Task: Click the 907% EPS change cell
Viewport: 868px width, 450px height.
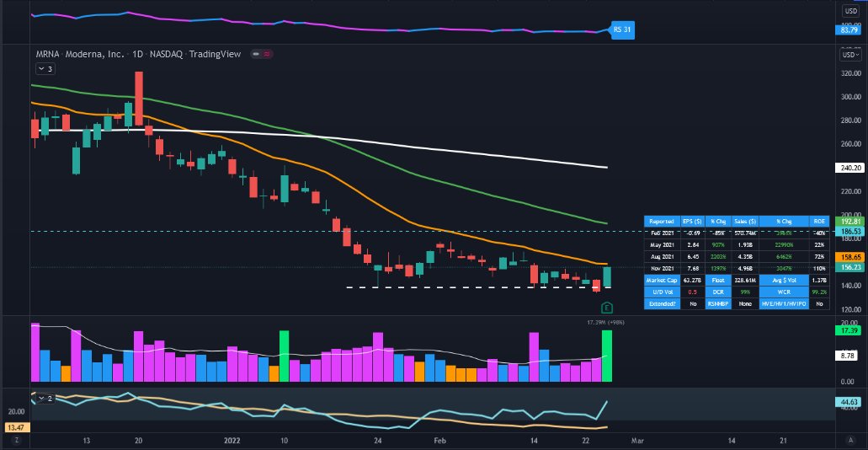Action: point(718,245)
